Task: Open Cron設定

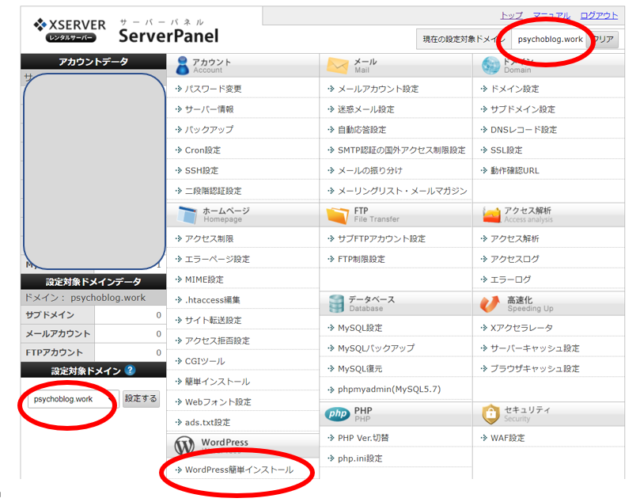Action: [202, 150]
